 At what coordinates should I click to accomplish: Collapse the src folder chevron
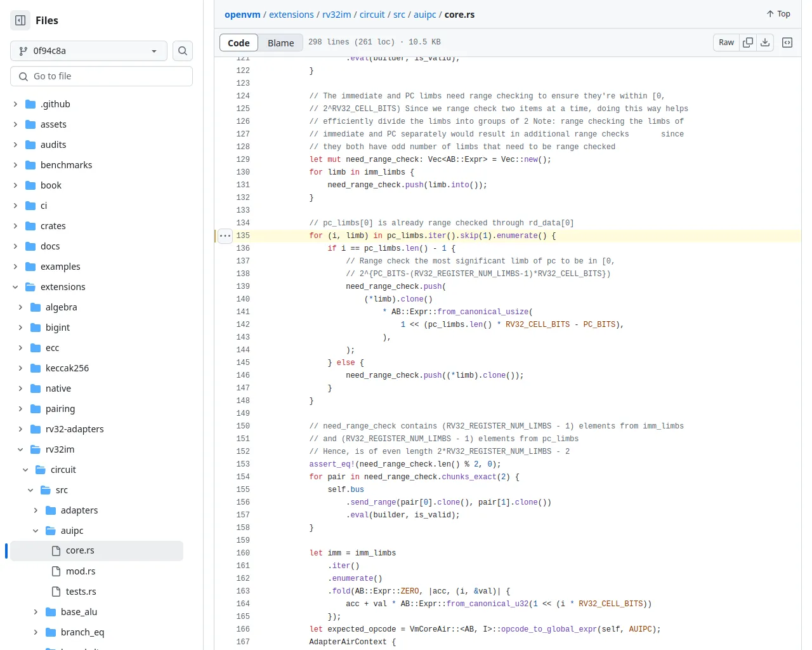click(x=30, y=490)
